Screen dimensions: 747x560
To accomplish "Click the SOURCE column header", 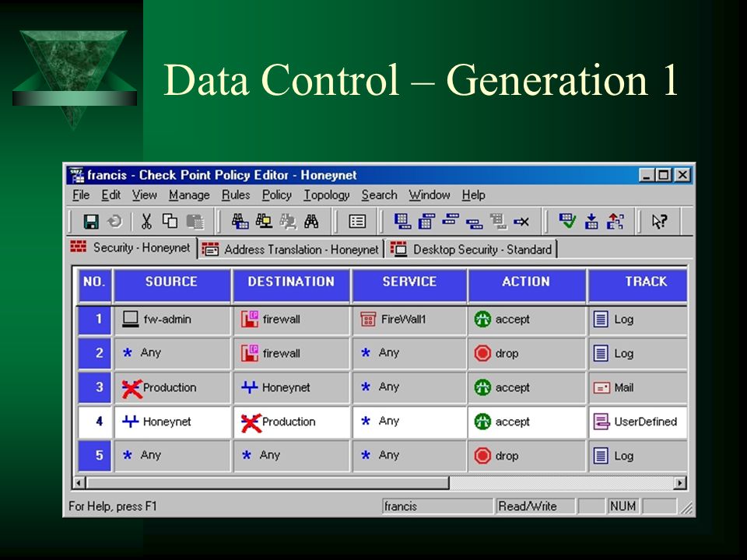I will [x=171, y=285].
